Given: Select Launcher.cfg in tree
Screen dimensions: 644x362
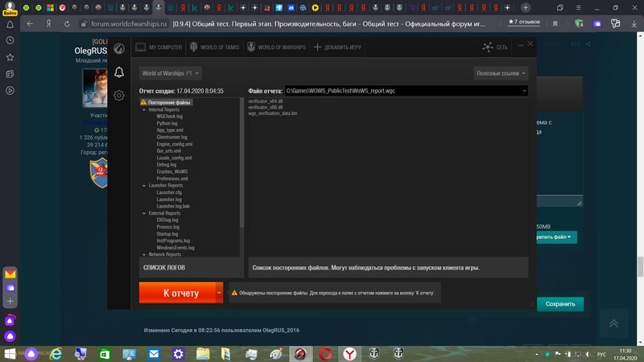Looking at the screenshot, I should [x=169, y=192].
